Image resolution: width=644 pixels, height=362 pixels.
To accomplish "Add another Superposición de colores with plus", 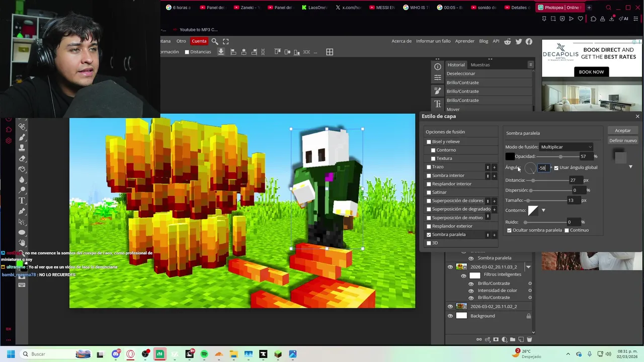I will [x=494, y=201].
